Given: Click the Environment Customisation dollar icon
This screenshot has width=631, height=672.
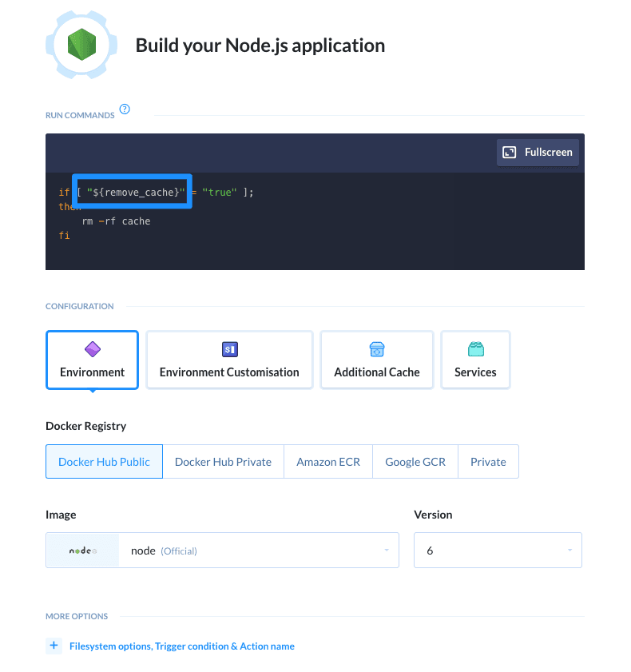Looking at the screenshot, I should click(x=229, y=349).
